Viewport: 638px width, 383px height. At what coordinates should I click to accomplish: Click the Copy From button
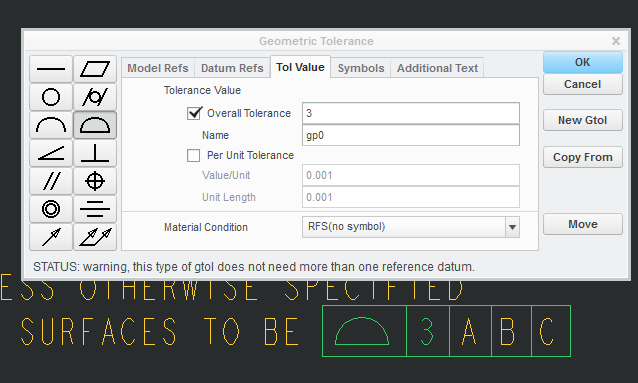[583, 157]
